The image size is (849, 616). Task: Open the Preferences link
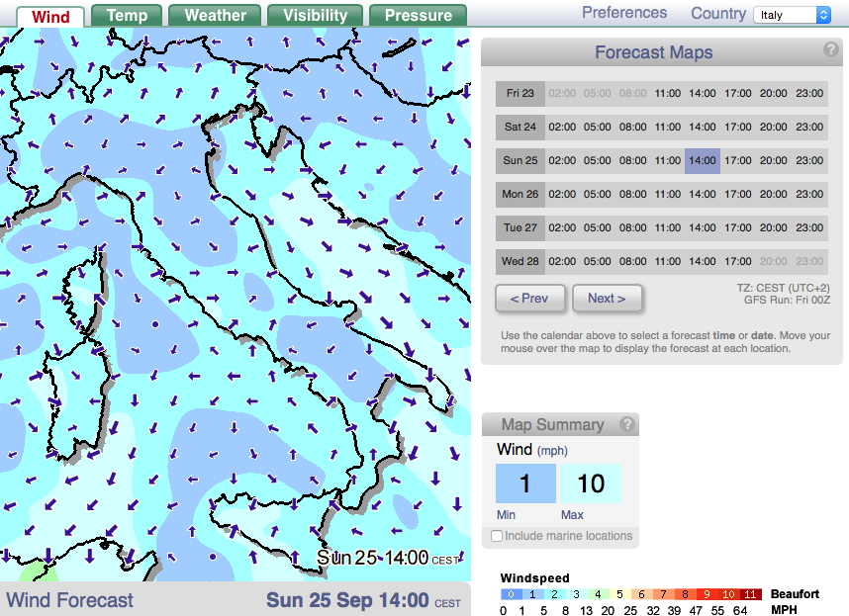coord(624,13)
